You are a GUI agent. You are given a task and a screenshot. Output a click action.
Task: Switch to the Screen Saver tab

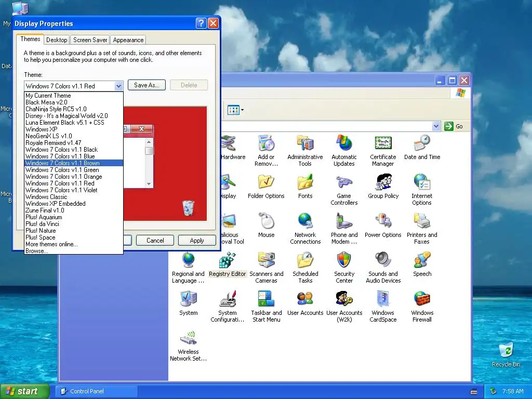coord(90,40)
